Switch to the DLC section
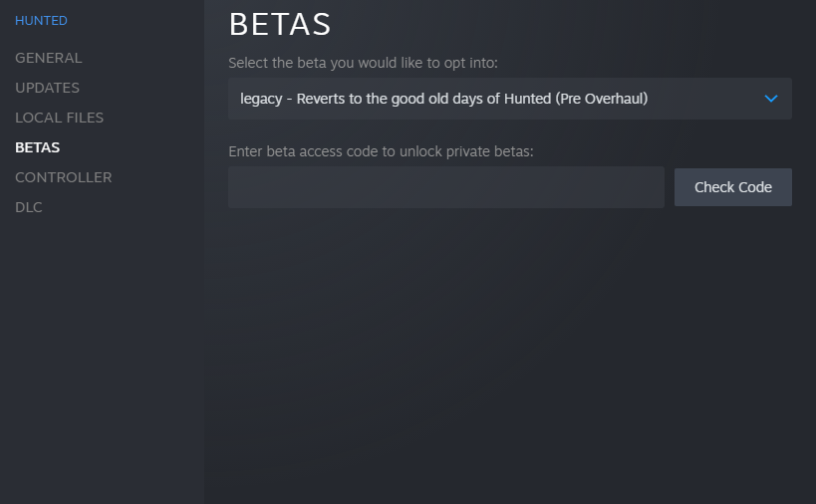 (28, 207)
